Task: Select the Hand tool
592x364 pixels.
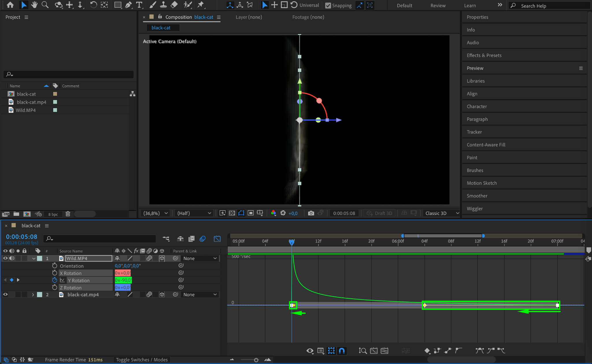Action: tap(34, 5)
